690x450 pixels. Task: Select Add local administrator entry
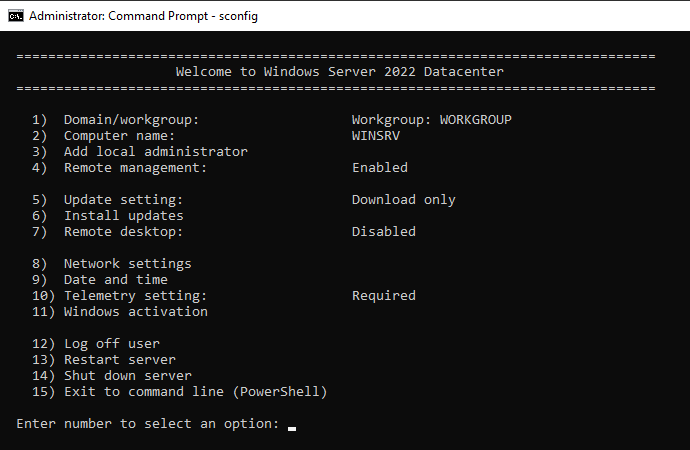tap(155, 152)
